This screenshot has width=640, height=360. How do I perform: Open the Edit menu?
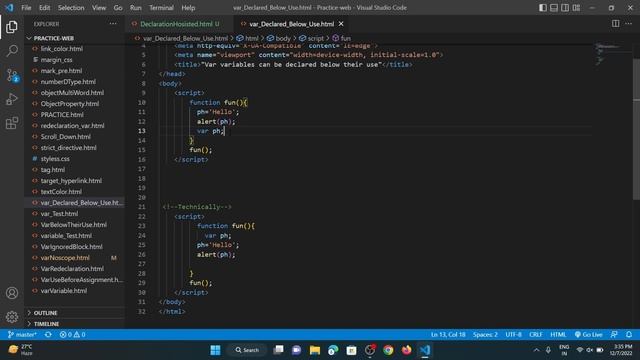point(44,8)
